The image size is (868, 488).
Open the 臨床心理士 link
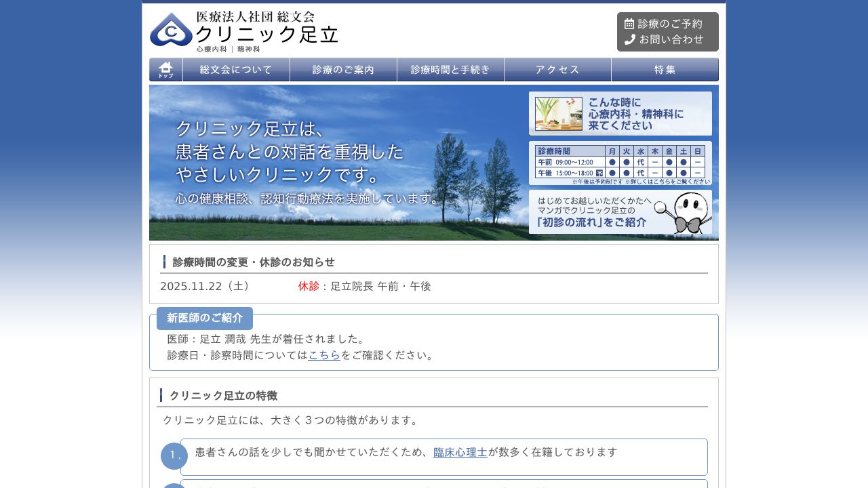pyautogui.click(x=460, y=452)
